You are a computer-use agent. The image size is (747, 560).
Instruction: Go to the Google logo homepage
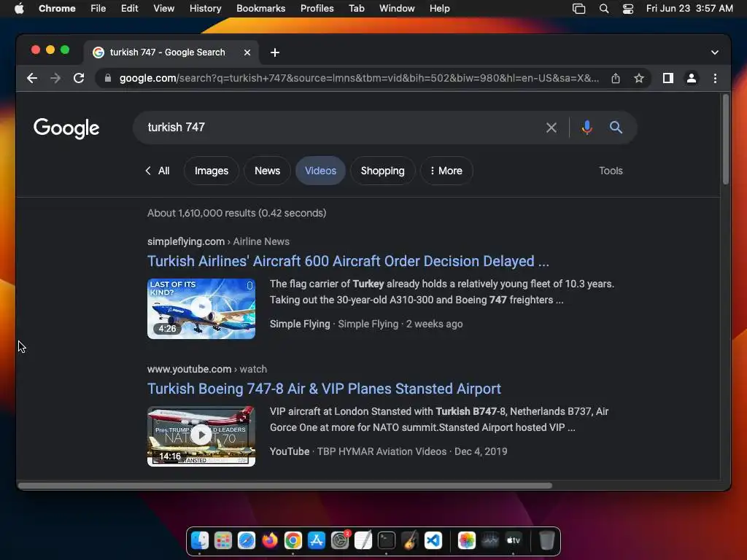click(x=66, y=128)
